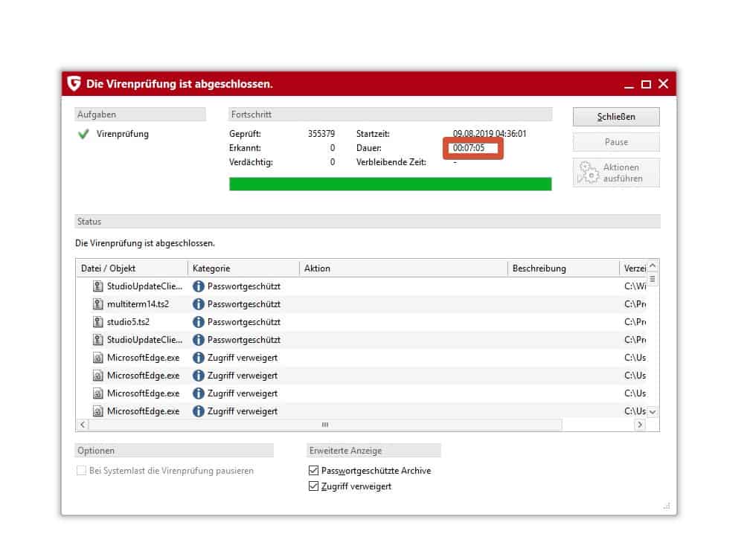Click the 'Verdächtig:' label
The image size is (750, 560).
point(251,162)
